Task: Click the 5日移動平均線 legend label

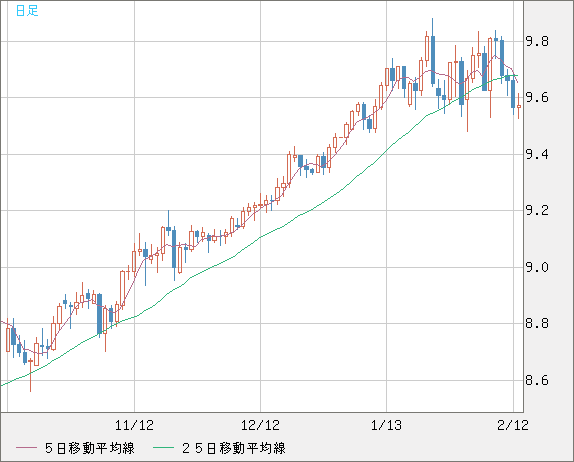Action: tap(90, 448)
